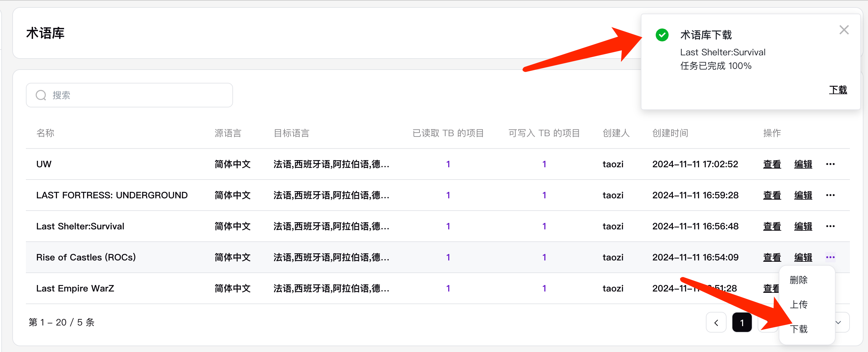Open more options for LAST FORTRESS row

point(830,195)
